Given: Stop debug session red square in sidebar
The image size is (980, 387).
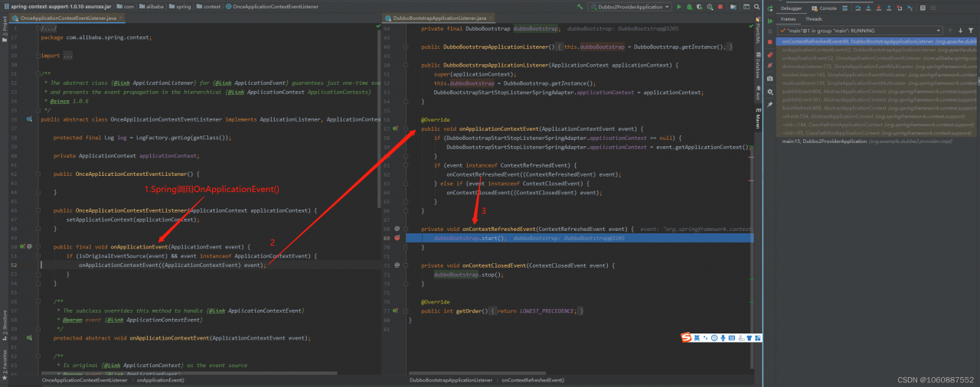Looking at the screenshot, I should point(770,41).
